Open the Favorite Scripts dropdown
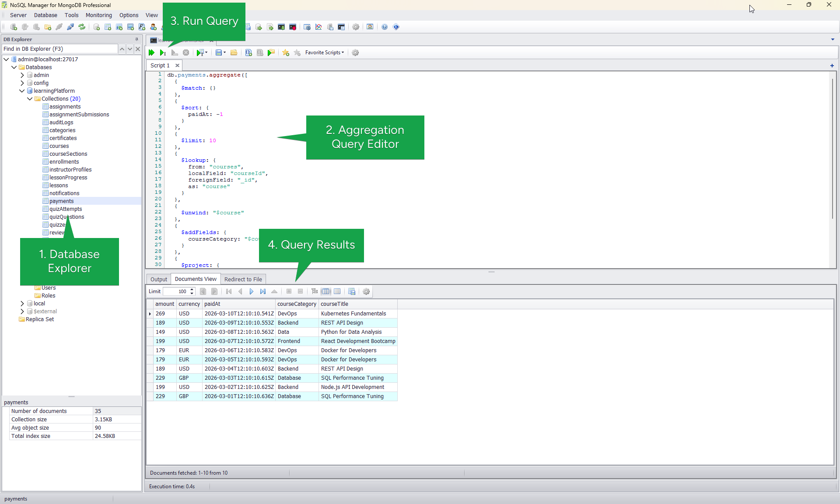Viewport: 840px width, 504px height. pos(325,52)
